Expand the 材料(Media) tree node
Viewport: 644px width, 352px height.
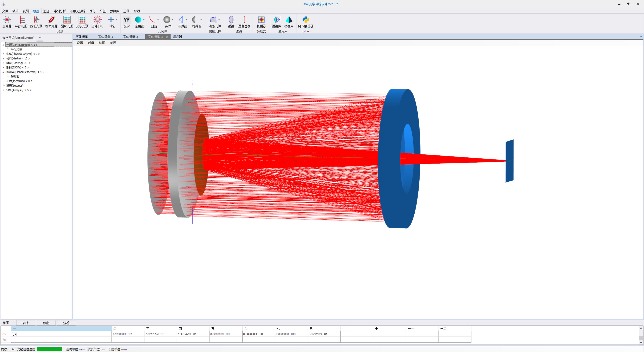pos(3,59)
